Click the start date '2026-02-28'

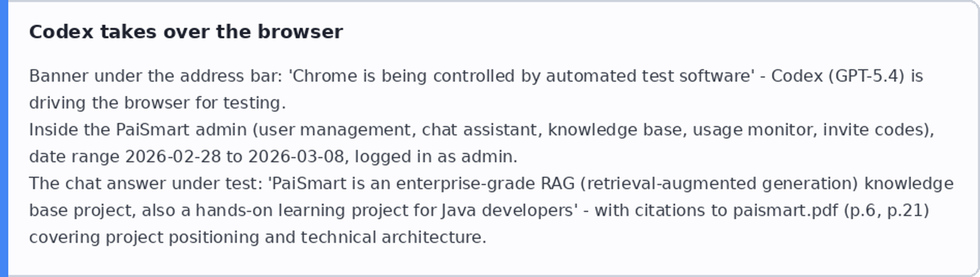click(173, 157)
